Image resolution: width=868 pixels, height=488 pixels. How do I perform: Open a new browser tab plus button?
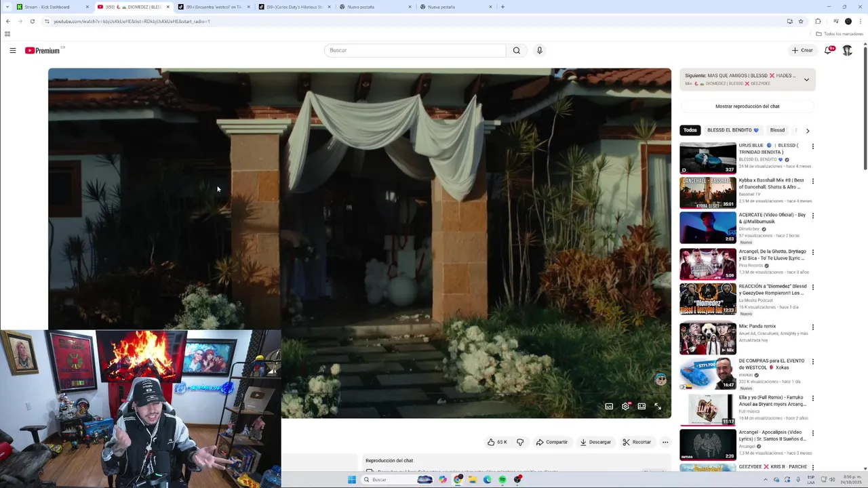tap(502, 7)
